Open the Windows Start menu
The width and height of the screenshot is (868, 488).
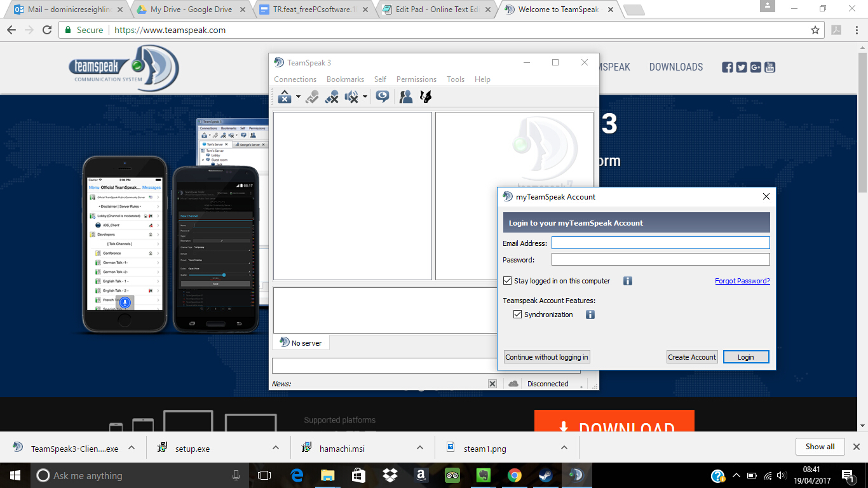pyautogui.click(x=15, y=475)
